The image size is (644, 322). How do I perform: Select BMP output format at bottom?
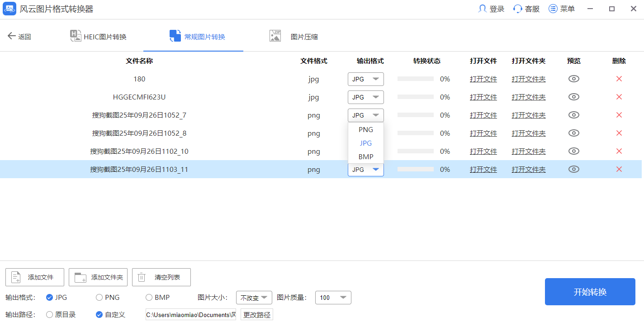[148, 298]
